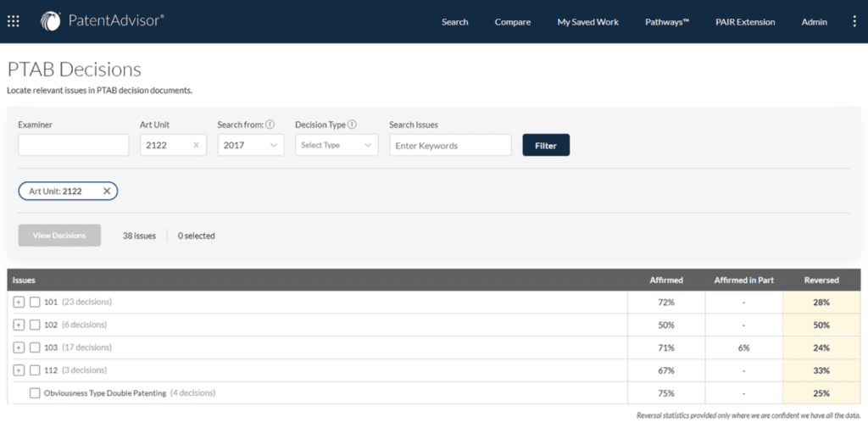
Task: Open the Decision Type dropdown
Action: pos(337,145)
